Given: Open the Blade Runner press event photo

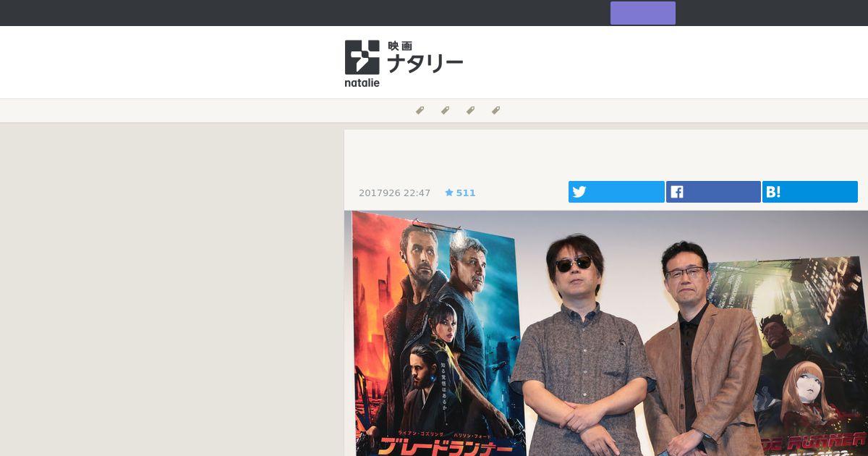Looking at the screenshot, I should [x=606, y=333].
